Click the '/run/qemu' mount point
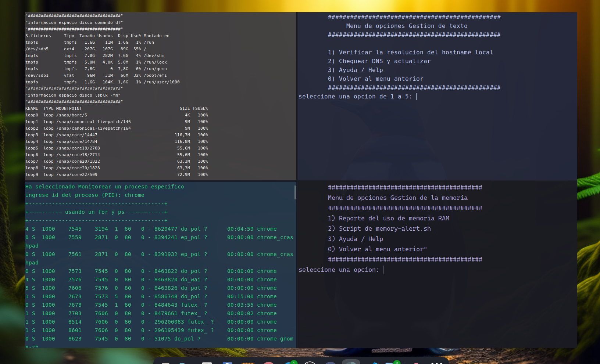The image size is (600, 364). point(155,69)
